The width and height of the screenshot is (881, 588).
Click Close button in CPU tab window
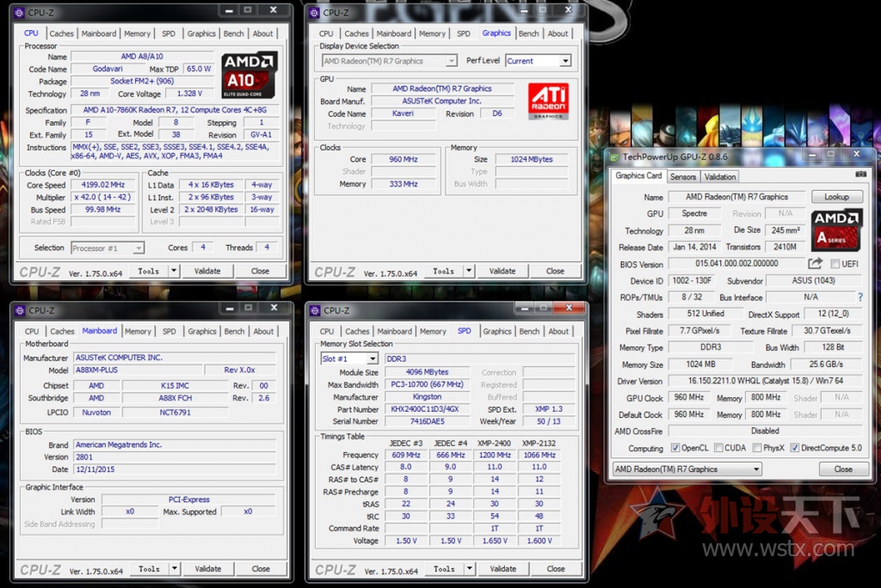point(260,271)
